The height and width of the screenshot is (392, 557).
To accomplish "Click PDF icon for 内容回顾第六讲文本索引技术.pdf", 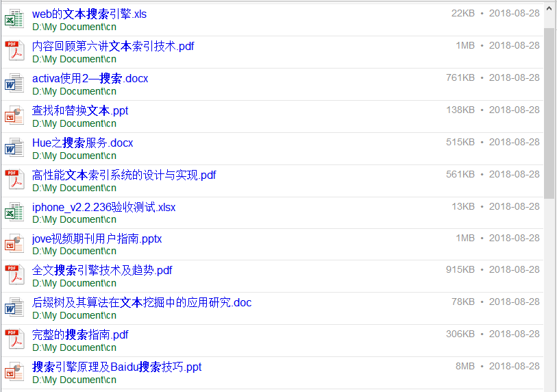I will 14,52.
